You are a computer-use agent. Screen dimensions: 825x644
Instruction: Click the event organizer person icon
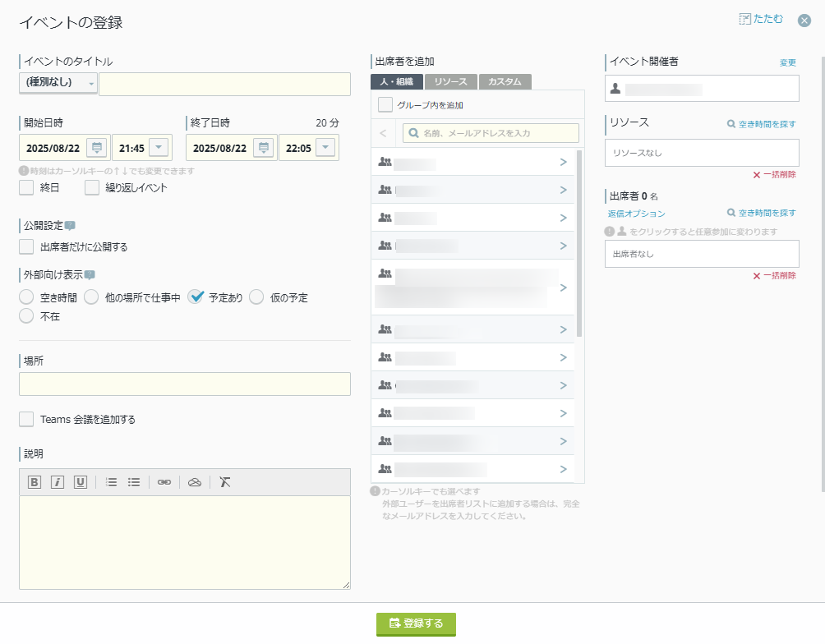point(615,89)
